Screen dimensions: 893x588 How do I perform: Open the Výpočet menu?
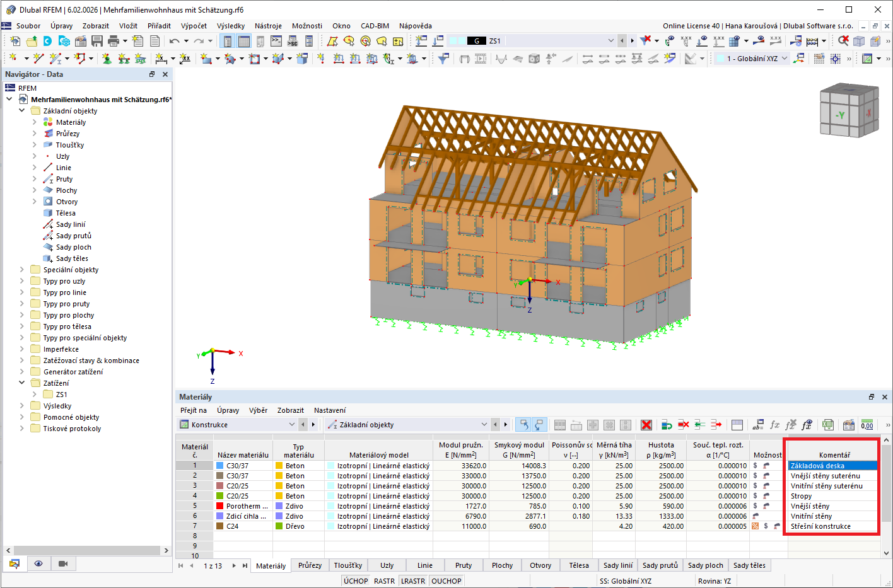point(194,26)
